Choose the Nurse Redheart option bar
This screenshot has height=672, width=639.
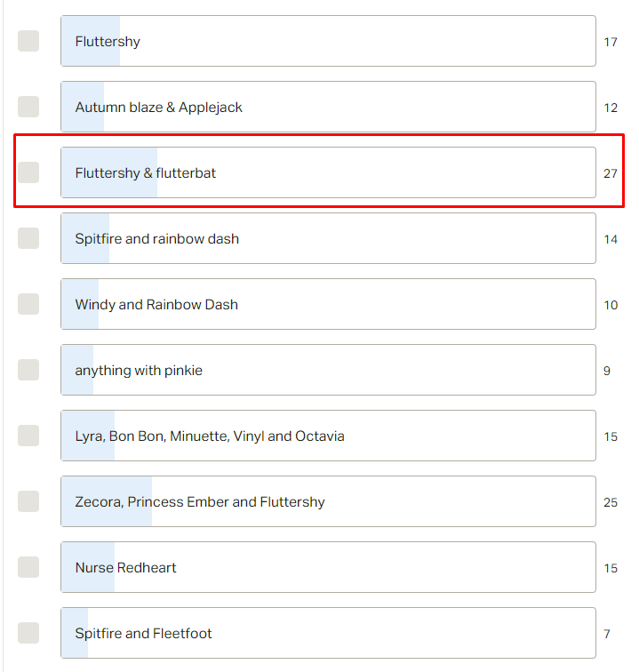click(328, 567)
